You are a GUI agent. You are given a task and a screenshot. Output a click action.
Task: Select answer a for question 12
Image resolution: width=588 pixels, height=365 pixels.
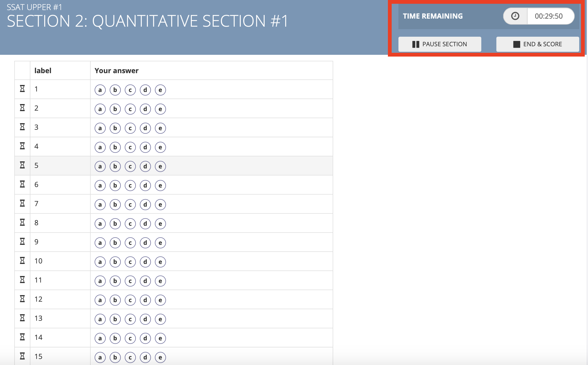(x=100, y=300)
